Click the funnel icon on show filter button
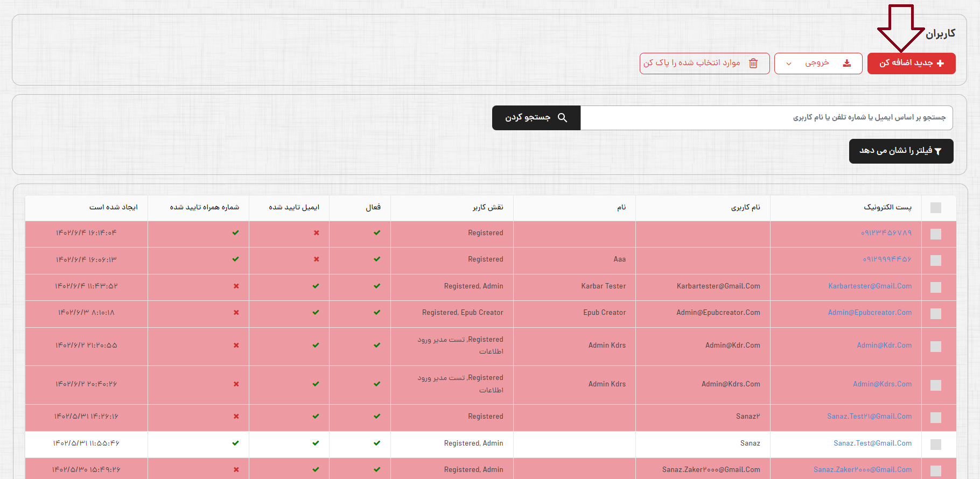The image size is (980, 479). 938,152
